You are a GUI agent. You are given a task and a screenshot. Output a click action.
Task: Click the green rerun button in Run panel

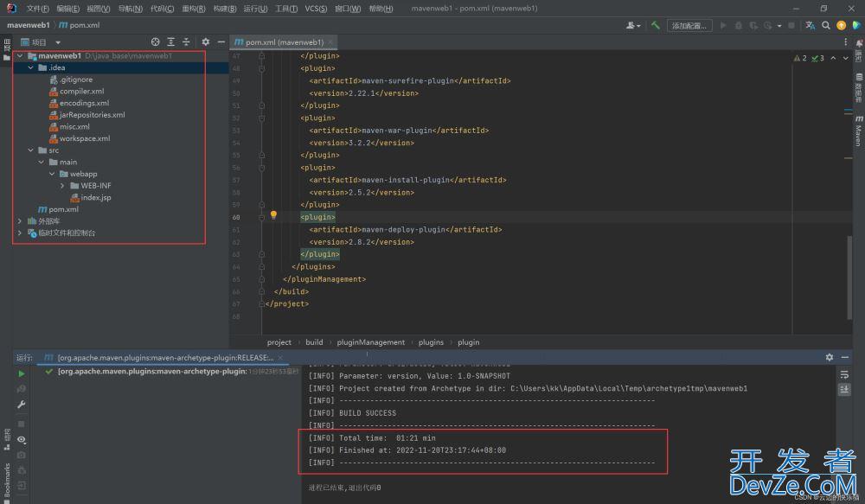coord(21,373)
